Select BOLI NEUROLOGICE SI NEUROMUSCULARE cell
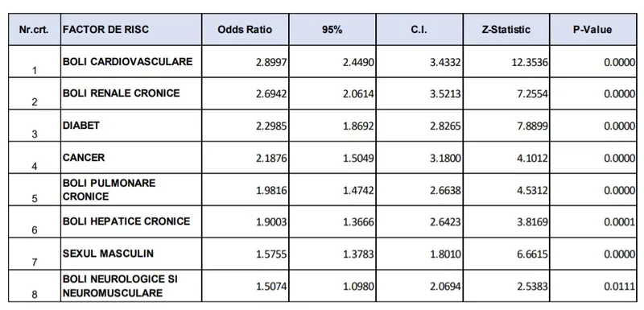Image resolution: width=644 pixels, height=310 pixels. pos(131,285)
